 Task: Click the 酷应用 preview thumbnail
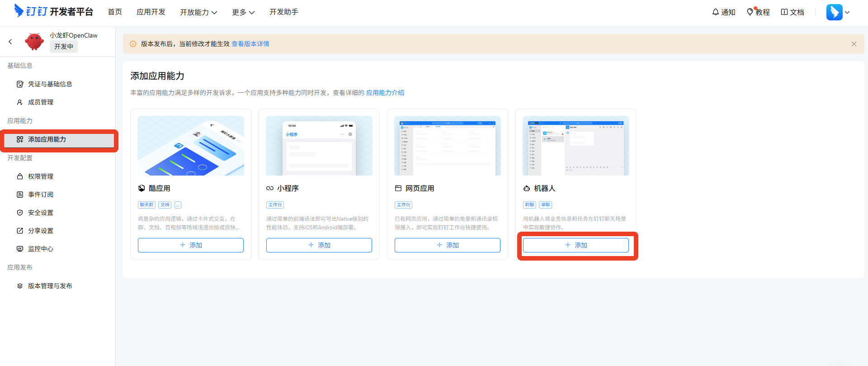pyautogui.click(x=190, y=146)
